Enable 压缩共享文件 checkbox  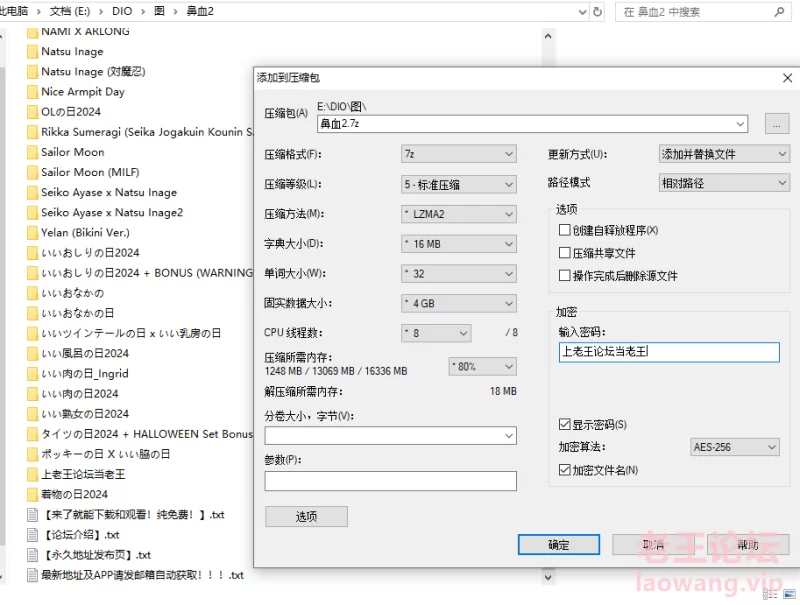(x=564, y=253)
